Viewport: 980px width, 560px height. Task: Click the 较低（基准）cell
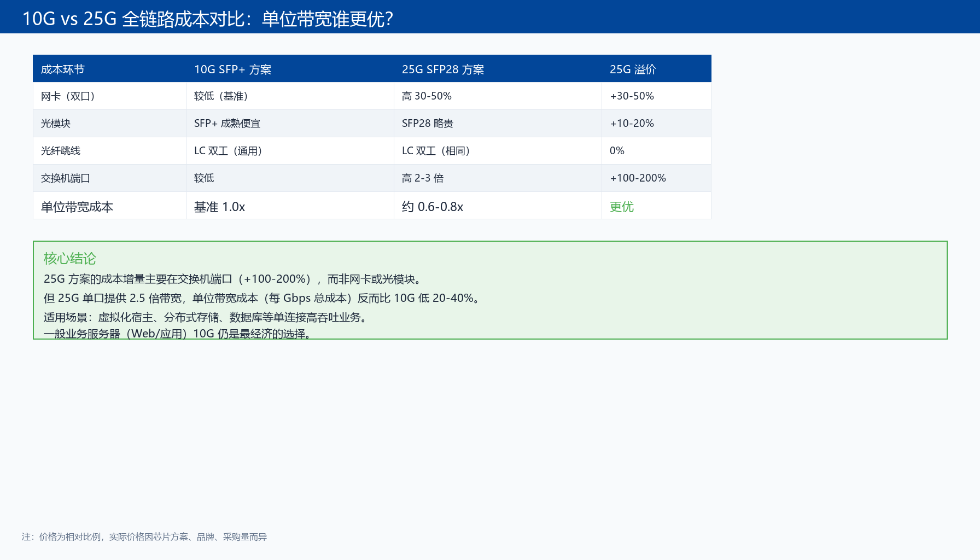click(x=290, y=96)
